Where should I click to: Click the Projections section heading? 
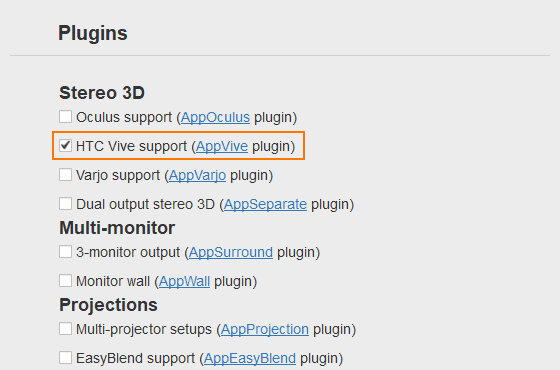[108, 305]
